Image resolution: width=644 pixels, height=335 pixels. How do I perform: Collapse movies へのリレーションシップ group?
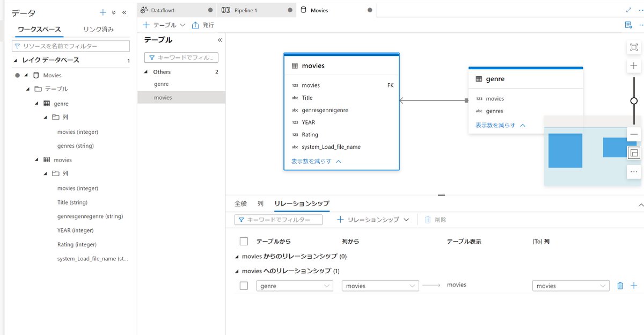pos(237,271)
